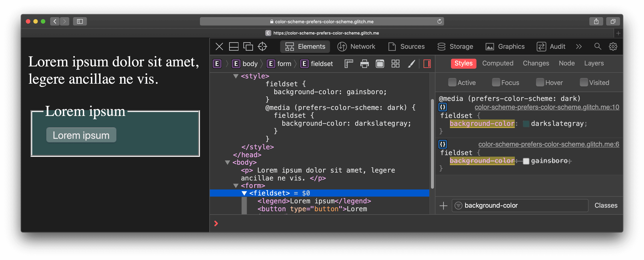Click the Elements panel tab
This screenshot has width=644, height=260.
(305, 47)
